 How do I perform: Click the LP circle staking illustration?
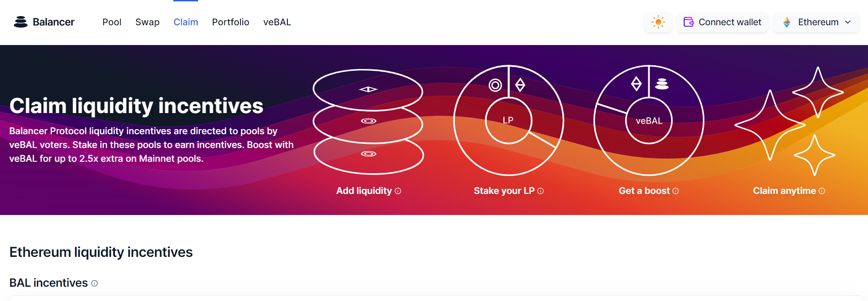pos(508,120)
